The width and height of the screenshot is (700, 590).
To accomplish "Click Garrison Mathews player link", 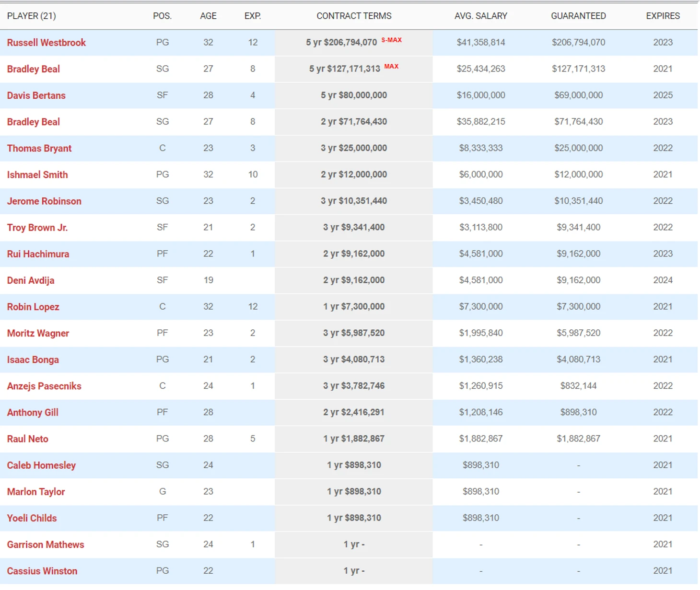I will pyautogui.click(x=45, y=544).
